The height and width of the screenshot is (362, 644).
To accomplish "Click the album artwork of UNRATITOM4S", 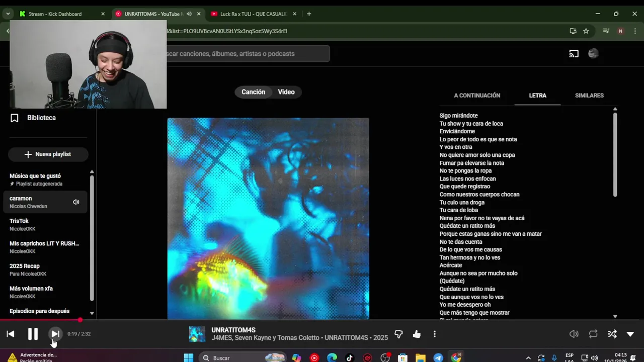I will click(268, 219).
